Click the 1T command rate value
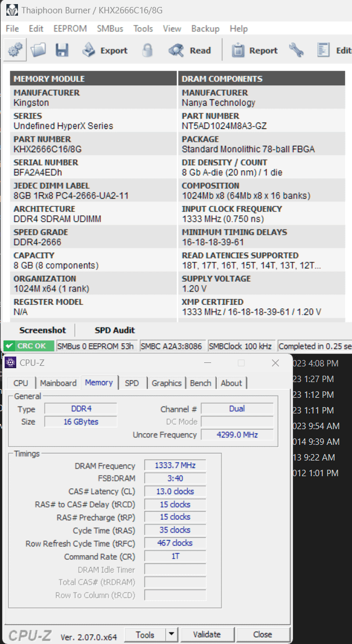Screen dimensions: 352x644 (x=175, y=556)
